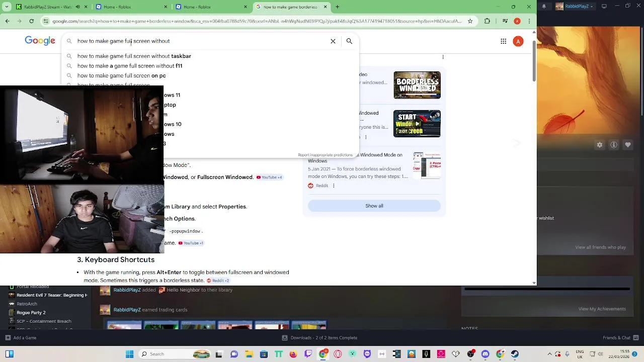
Task: Click Report inappropriate predictions link
Action: 325,155
